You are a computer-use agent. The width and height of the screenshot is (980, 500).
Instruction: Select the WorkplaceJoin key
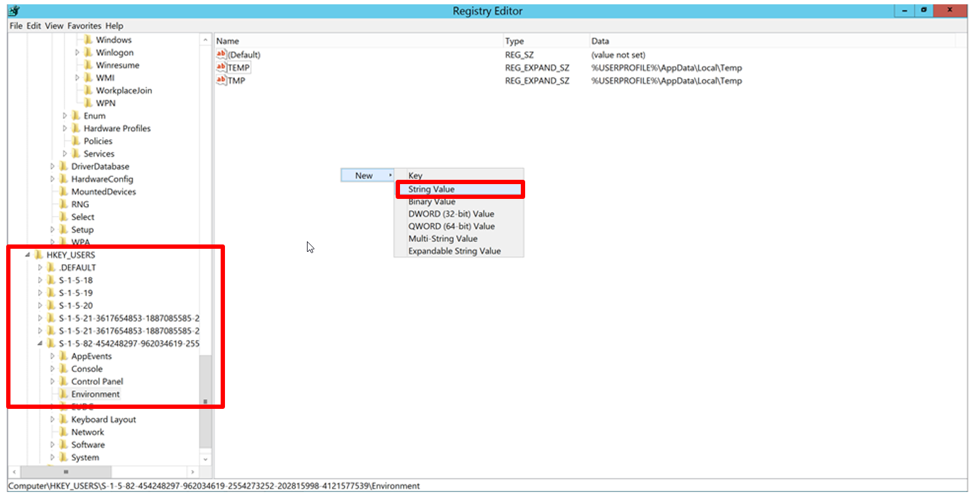tap(124, 91)
